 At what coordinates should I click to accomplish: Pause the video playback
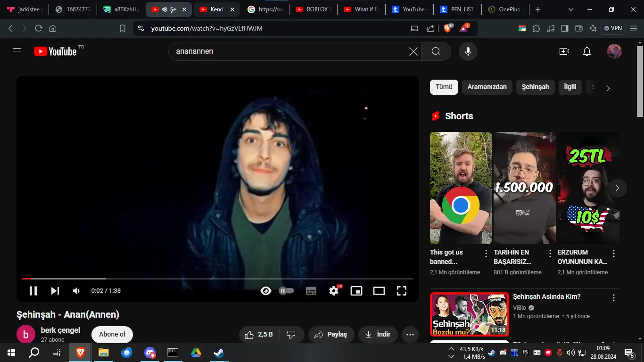pos(33,291)
